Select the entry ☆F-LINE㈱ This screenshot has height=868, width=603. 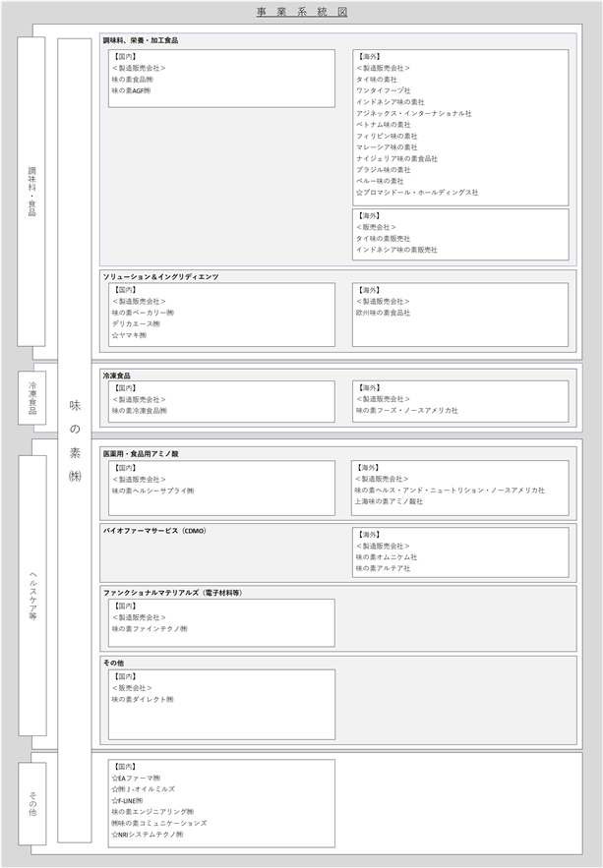click(127, 801)
